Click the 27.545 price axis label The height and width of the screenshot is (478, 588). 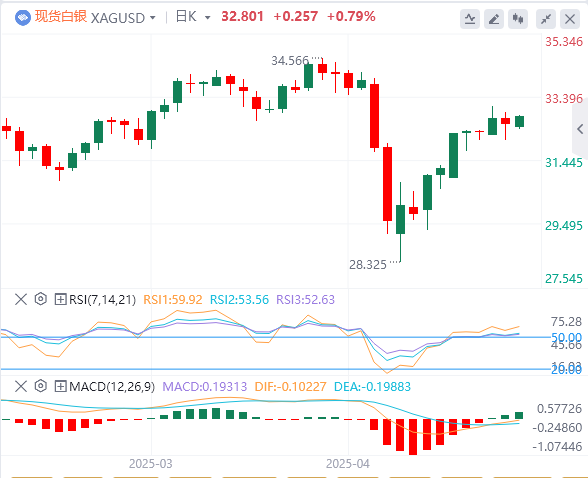click(564, 279)
